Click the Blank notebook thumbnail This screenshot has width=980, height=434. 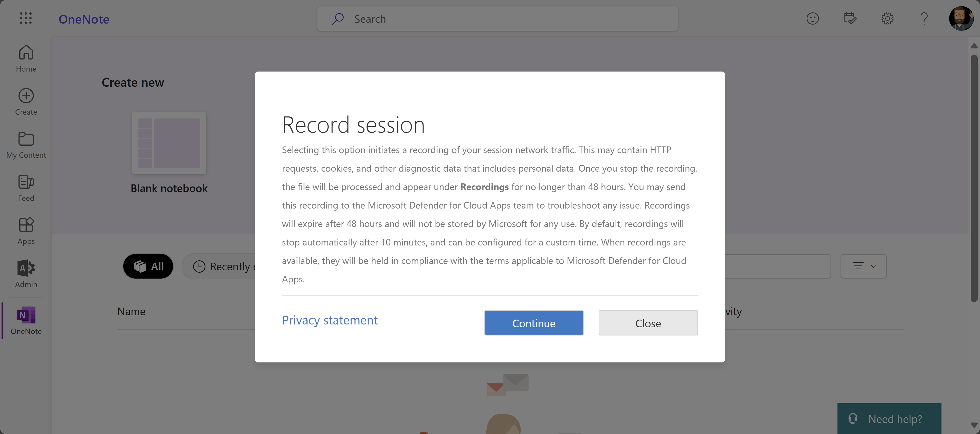(x=169, y=143)
